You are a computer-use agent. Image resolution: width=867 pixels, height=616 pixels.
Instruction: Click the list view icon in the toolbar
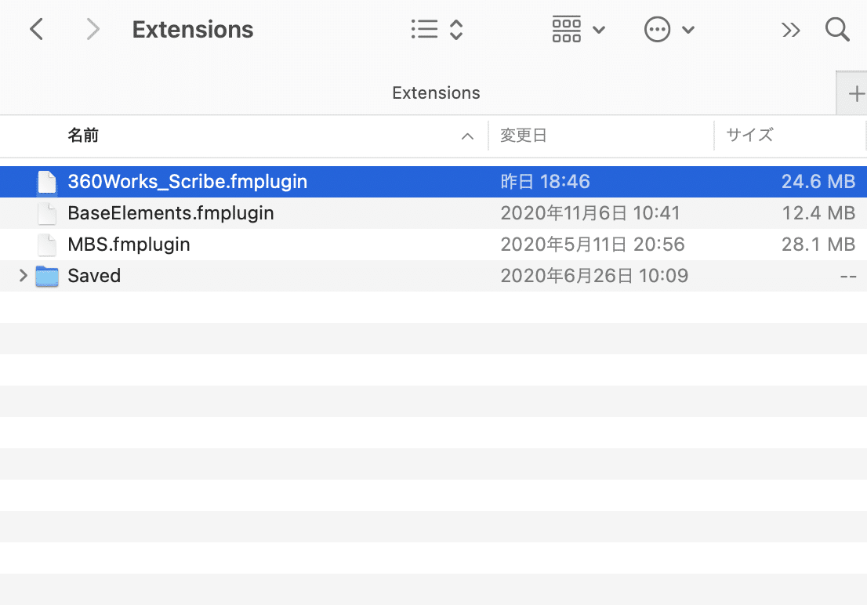coord(424,29)
